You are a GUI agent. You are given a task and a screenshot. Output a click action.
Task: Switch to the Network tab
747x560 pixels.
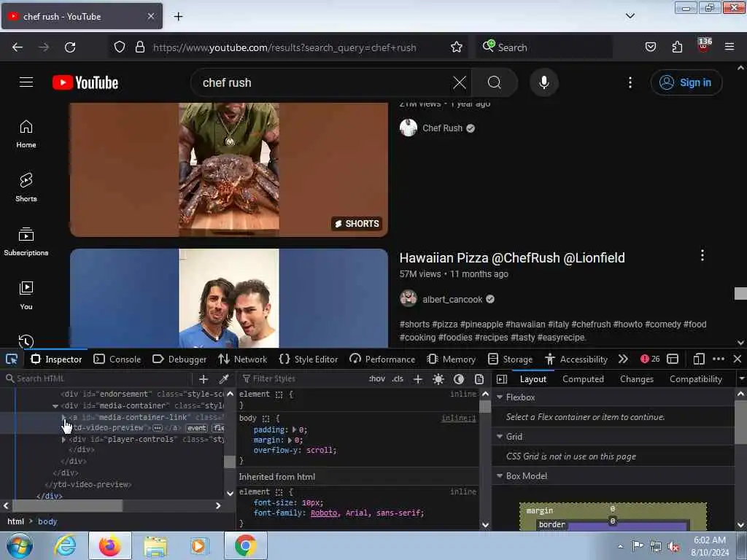click(x=243, y=359)
